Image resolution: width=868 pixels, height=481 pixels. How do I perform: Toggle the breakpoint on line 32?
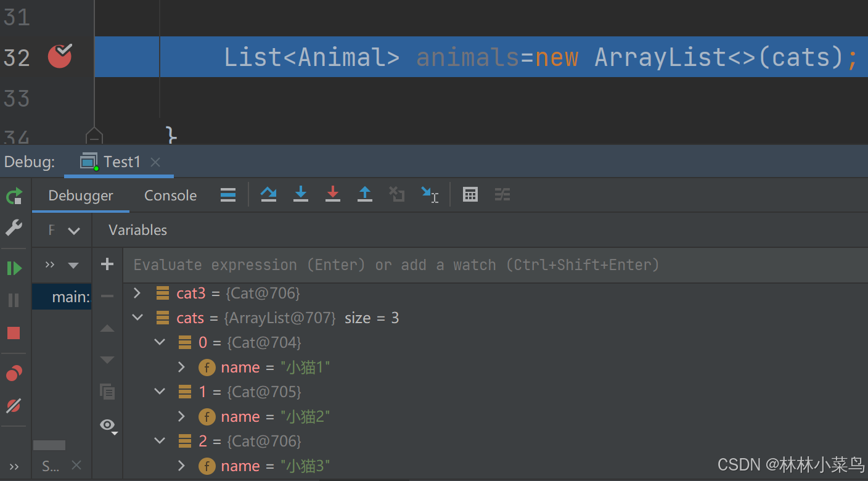pos(60,56)
